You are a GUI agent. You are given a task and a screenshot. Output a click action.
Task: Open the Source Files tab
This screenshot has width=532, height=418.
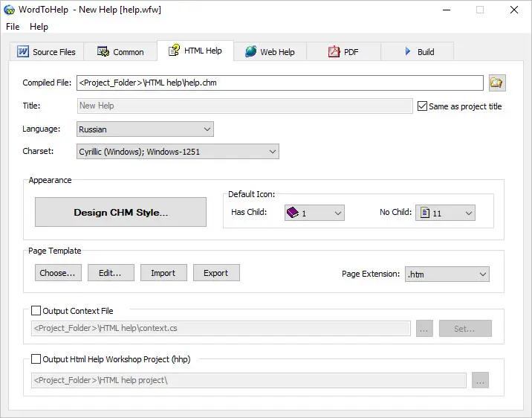[46, 52]
